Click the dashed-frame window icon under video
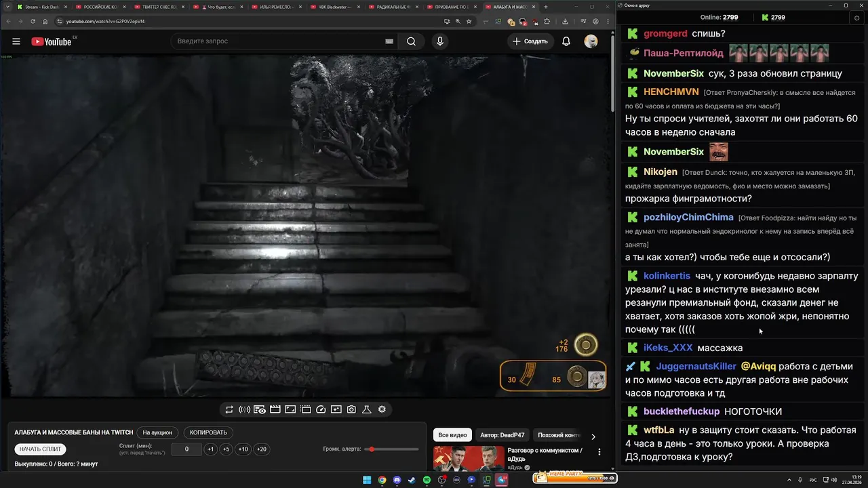The width and height of the screenshot is (868, 488). [306, 409]
